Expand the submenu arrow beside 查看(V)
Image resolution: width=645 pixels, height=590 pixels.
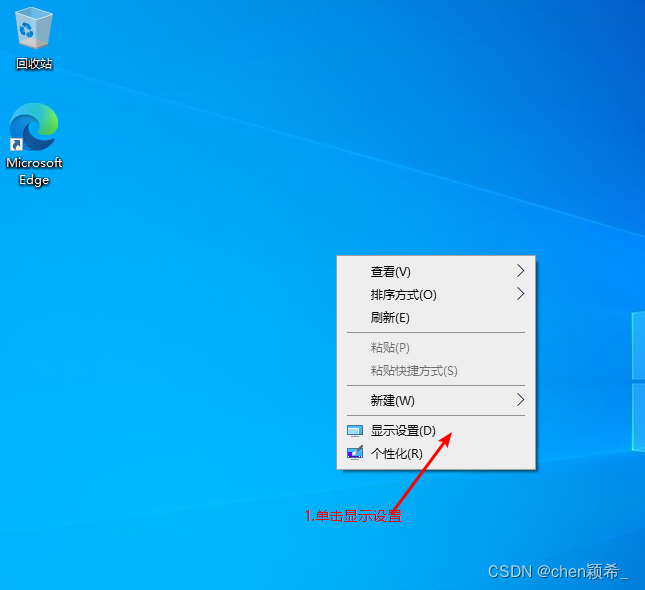pos(520,271)
